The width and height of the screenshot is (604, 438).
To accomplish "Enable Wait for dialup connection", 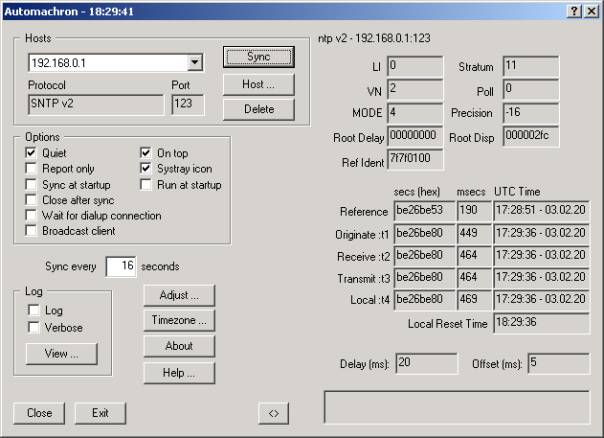I will coord(32,215).
